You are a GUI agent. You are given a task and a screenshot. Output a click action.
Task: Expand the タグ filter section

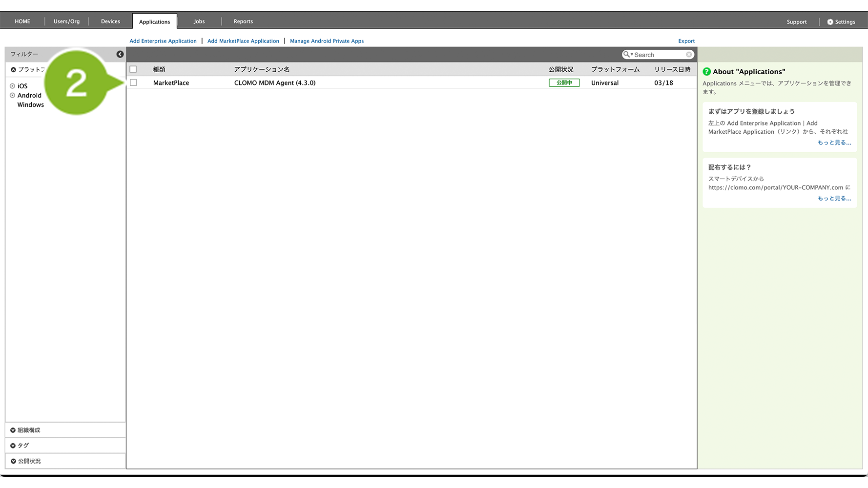click(13, 446)
